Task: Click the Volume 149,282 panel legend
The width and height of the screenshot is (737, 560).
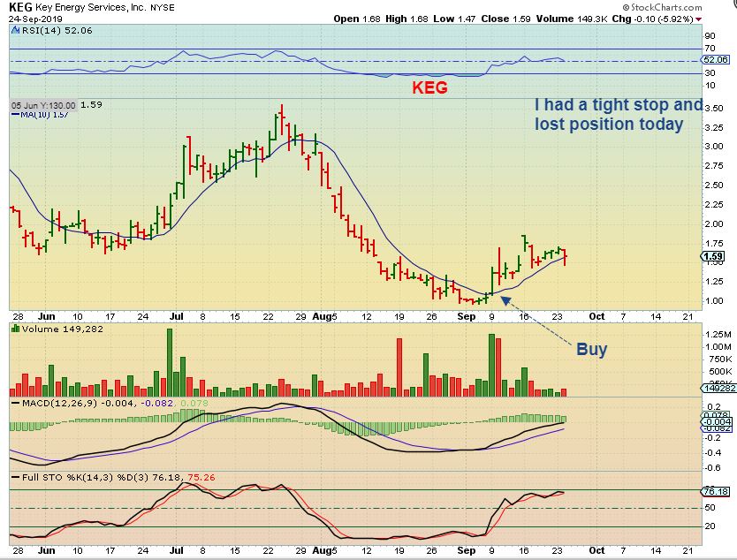Action: [62, 329]
